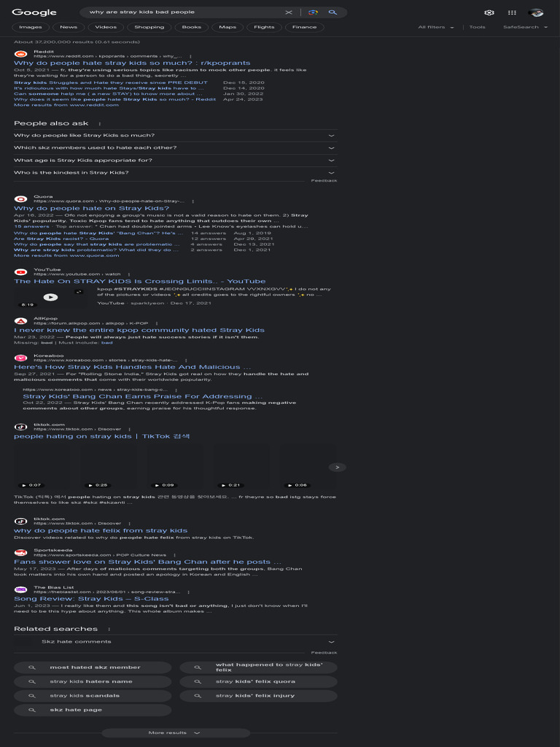560x747 pixels.
Task: Switch to the Videos tab
Action: click(x=106, y=27)
